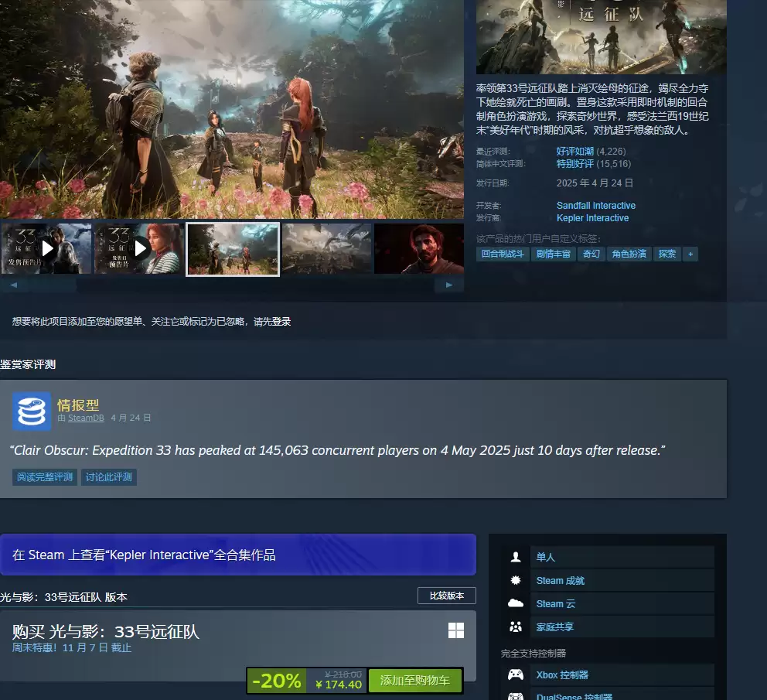Select the 回合制战斗 tag
Image resolution: width=767 pixels, height=700 pixels.
(503, 254)
